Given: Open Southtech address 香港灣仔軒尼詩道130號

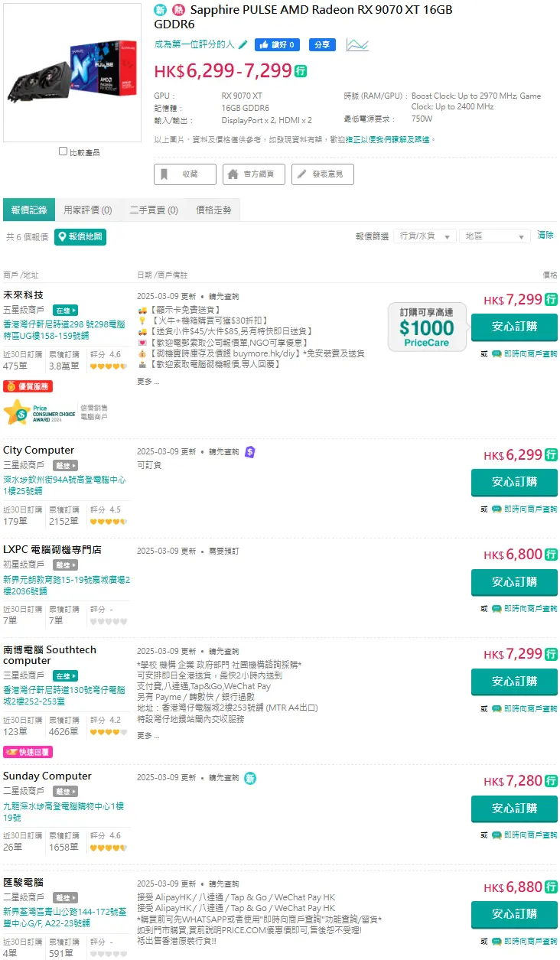Looking at the screenshot, I should pos(64,695).
